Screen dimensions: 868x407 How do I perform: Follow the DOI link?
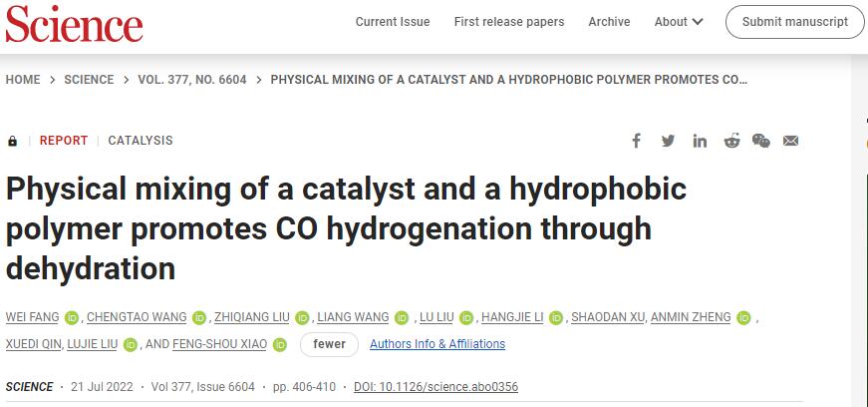point(436,386)
